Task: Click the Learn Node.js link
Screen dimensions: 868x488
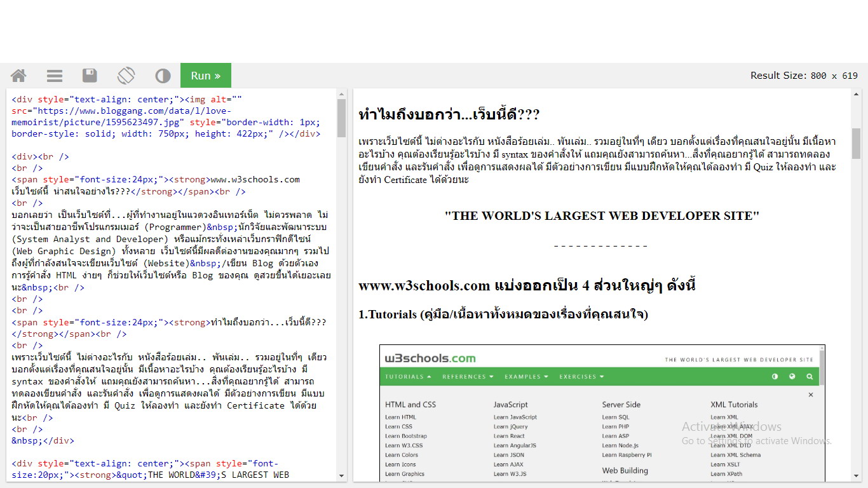Action: tap(620, 445)
